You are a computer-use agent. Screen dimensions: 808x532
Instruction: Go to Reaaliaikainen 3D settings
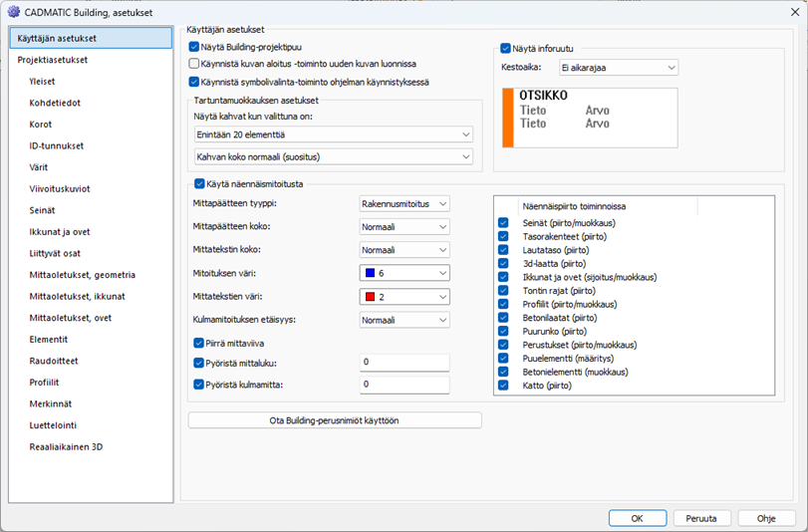[66, 447]
